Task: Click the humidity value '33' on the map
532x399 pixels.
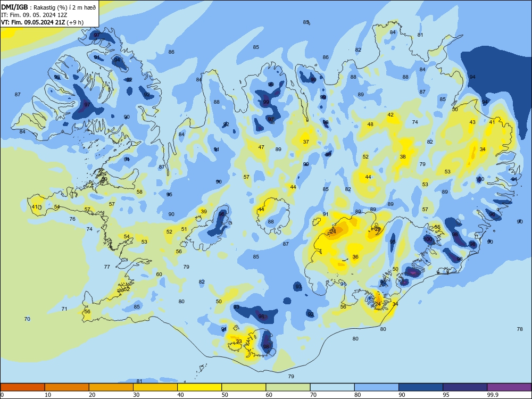Action: click(239, 342)
